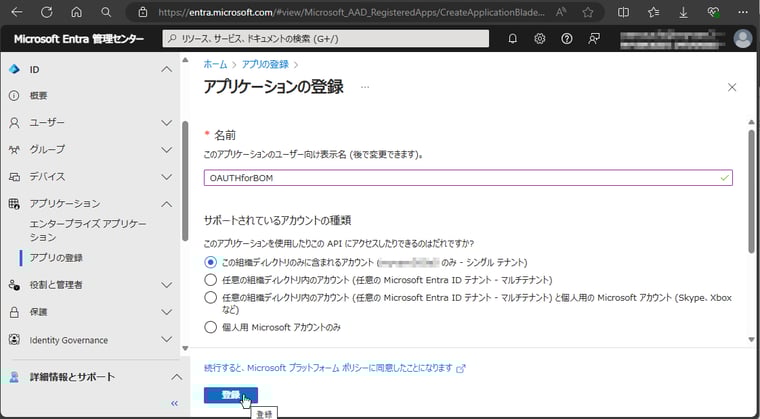
Task: Expand the グループ section in sidebar
Action: click(166, 150)
